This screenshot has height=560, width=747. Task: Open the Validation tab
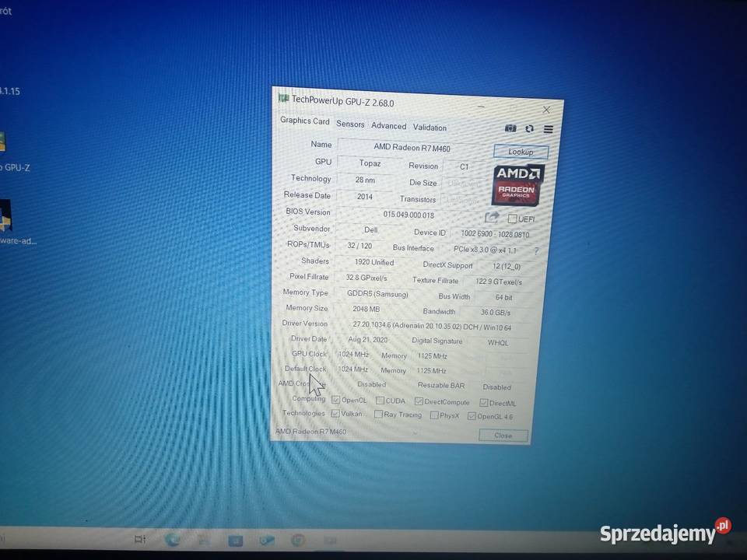point(430,128)
